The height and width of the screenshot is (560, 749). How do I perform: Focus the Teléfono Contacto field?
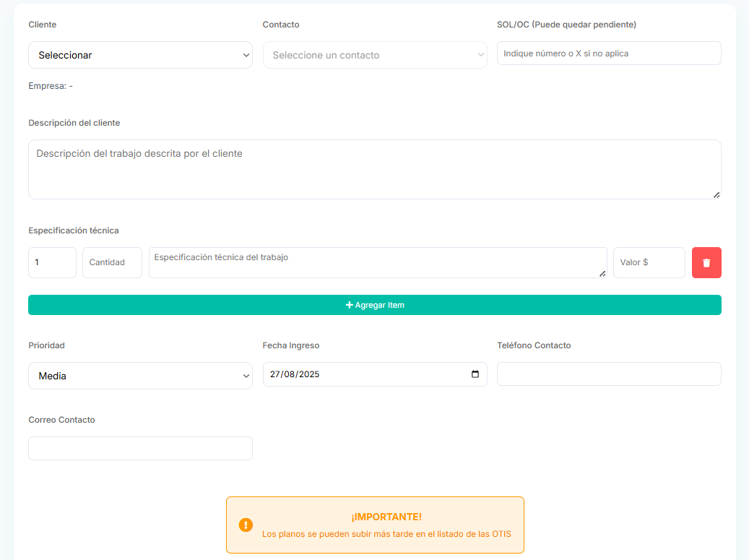(609, 374)
